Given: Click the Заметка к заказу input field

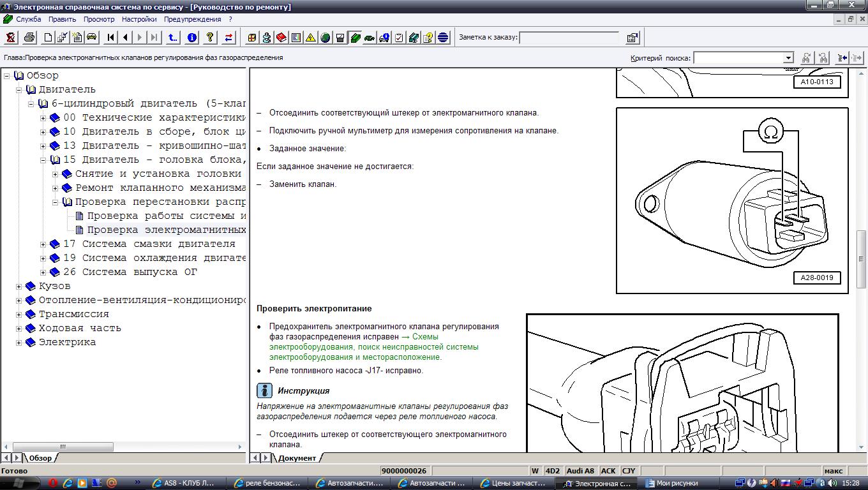Looking at the screenshot, I should click(569, 38).
